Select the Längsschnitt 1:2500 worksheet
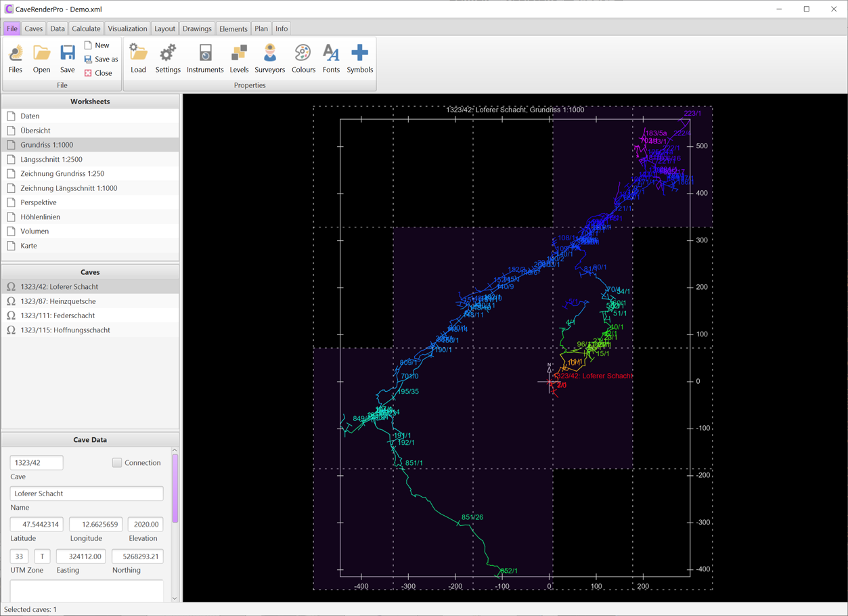 coord(51,159)
